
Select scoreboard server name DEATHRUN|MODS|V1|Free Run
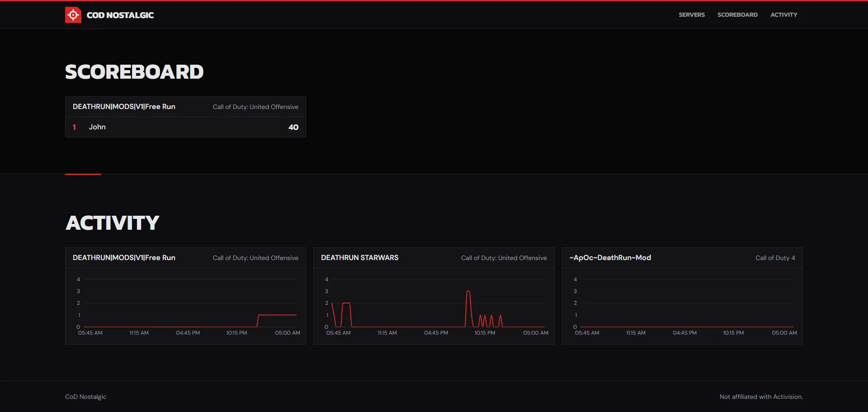click(x=124, y=107)
